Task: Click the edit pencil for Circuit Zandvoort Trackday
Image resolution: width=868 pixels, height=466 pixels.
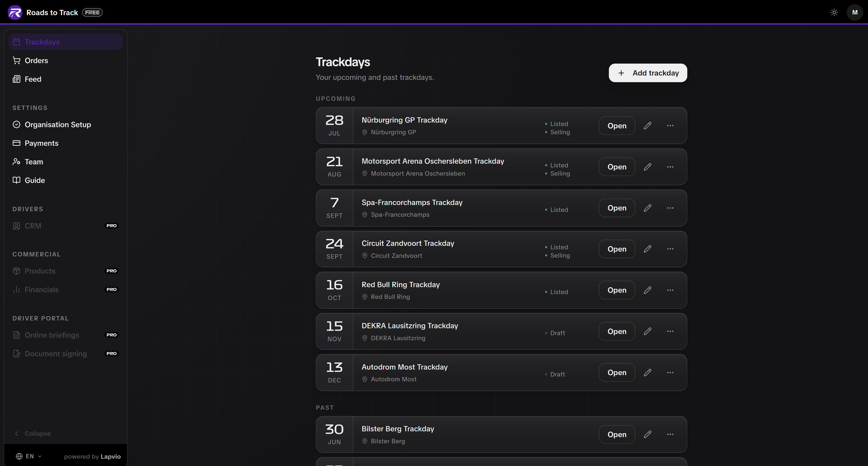Action: tap(647, 249)
